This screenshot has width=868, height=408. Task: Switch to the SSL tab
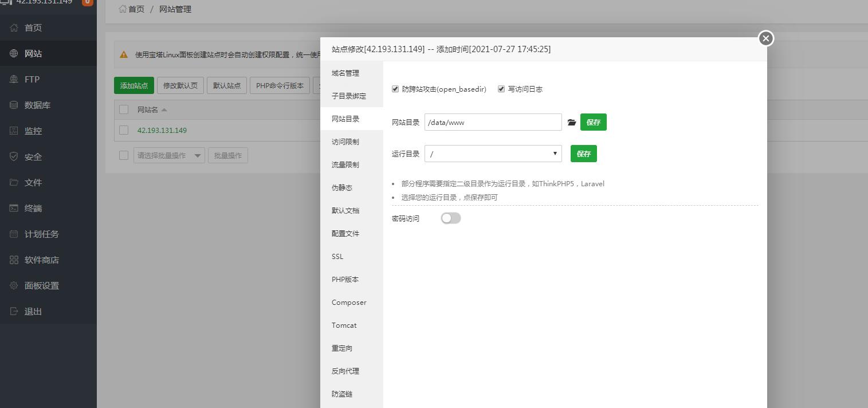(337, 256)
